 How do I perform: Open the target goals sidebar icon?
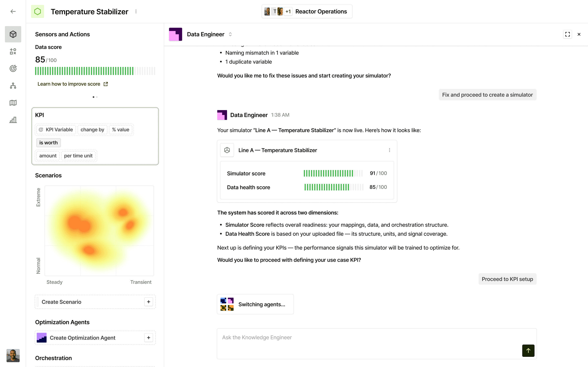tap(13, 69)
